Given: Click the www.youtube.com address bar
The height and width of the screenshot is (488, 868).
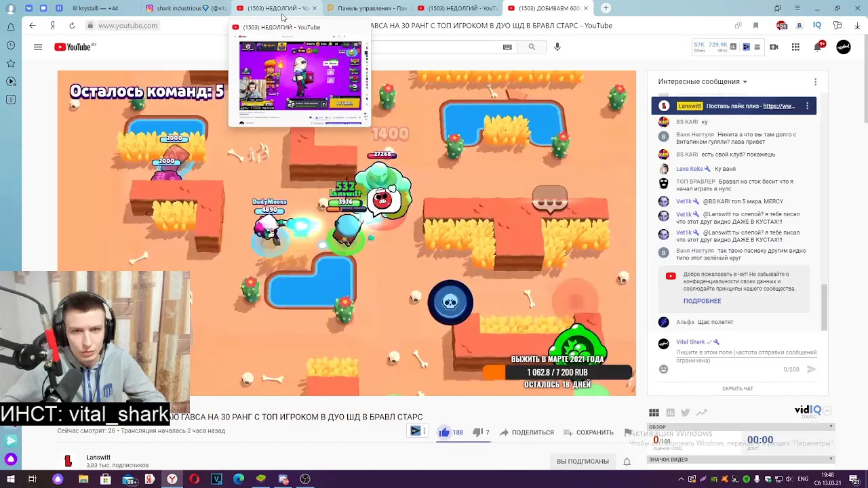Looking at the screenshot, I should click(x=127, y=25).
